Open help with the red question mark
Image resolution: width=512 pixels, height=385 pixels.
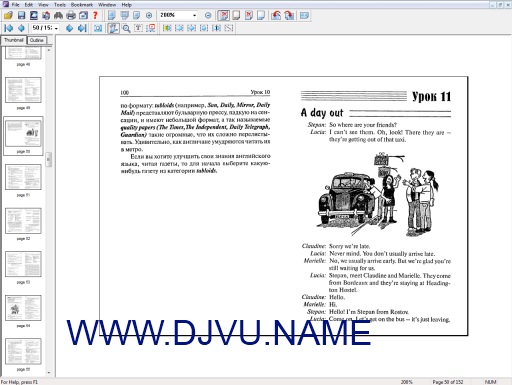click(95, 15)
